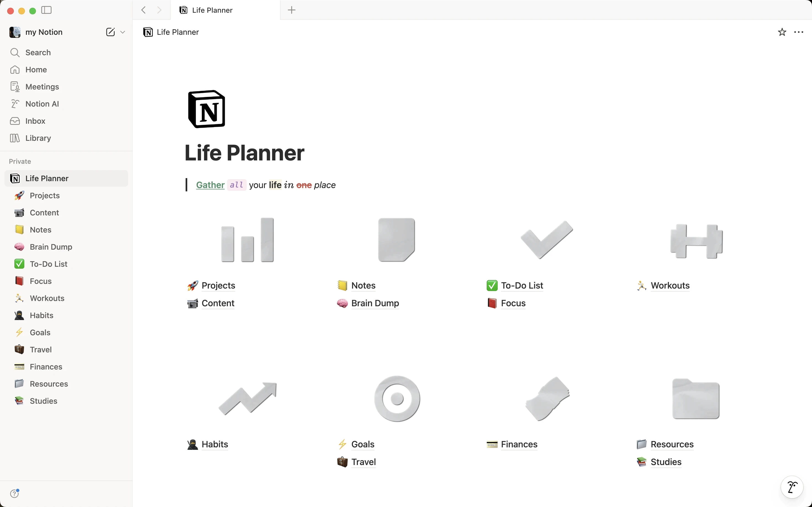Image resolution: width=812 pixels, height=507 pixels.
Task: Open the To-Do List page link
Action: 522,285
